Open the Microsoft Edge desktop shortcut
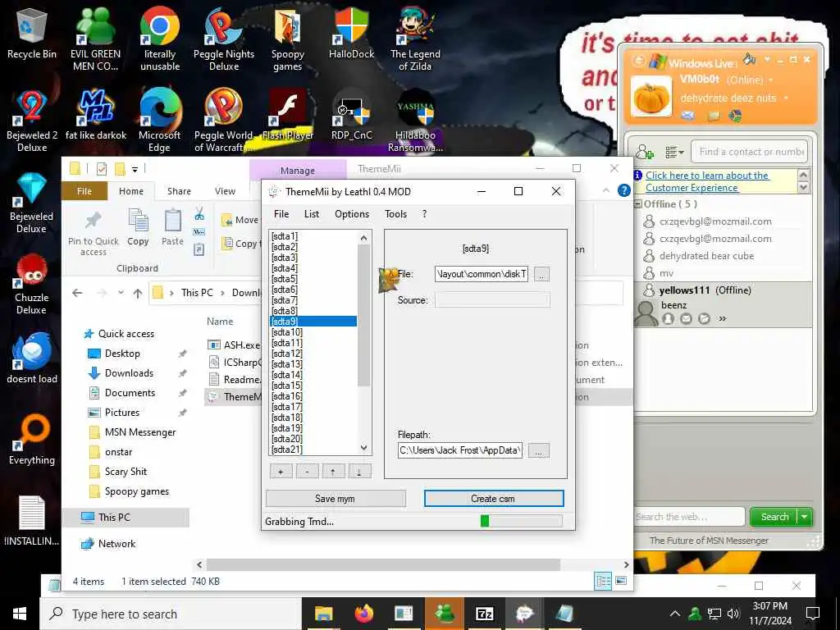The image size is (840, 630). point(160,121)
